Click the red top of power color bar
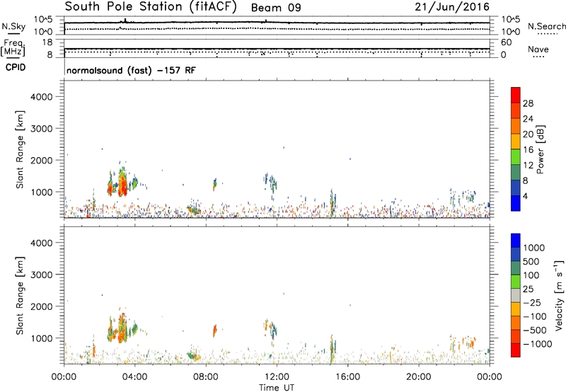 point(516,95)
